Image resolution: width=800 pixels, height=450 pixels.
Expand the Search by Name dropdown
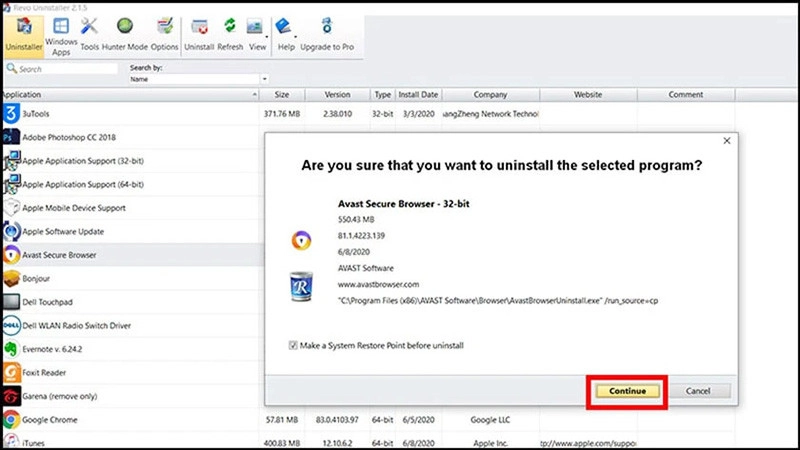coord(264,79)
